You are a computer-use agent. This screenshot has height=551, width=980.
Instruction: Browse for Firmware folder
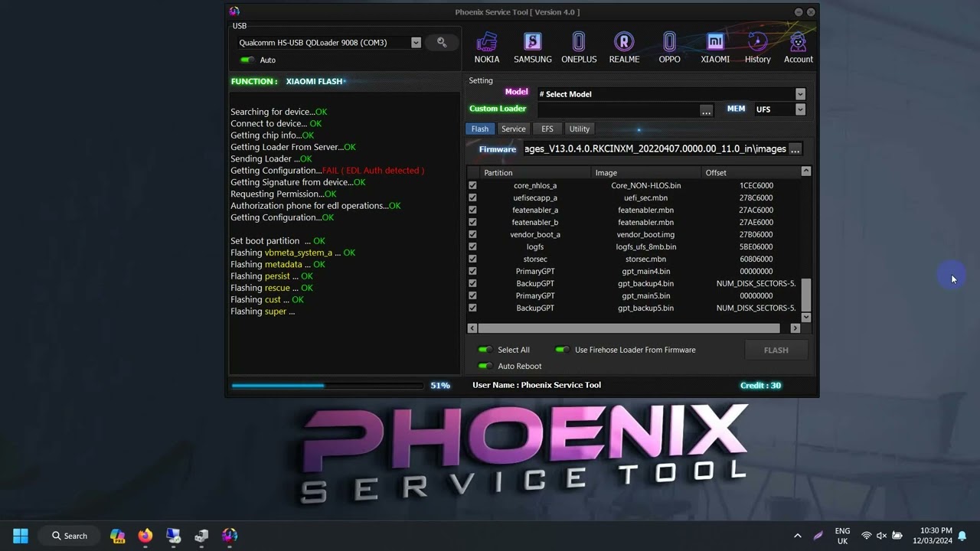[x=795, y=149]
